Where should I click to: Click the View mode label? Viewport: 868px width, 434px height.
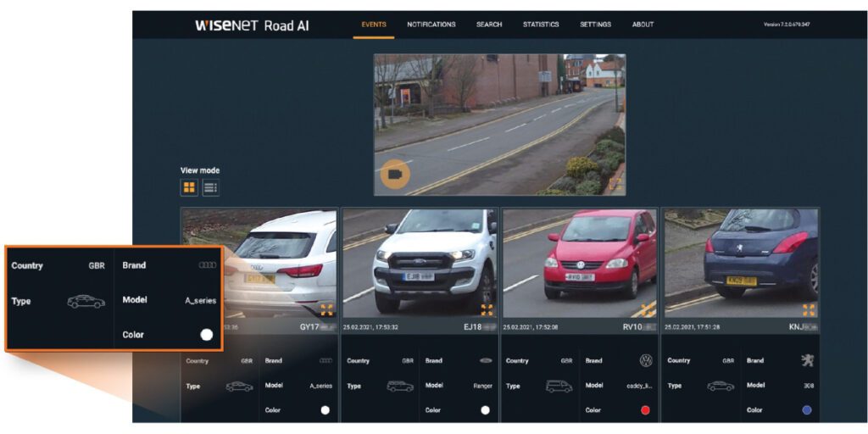[x=200, y=170]
